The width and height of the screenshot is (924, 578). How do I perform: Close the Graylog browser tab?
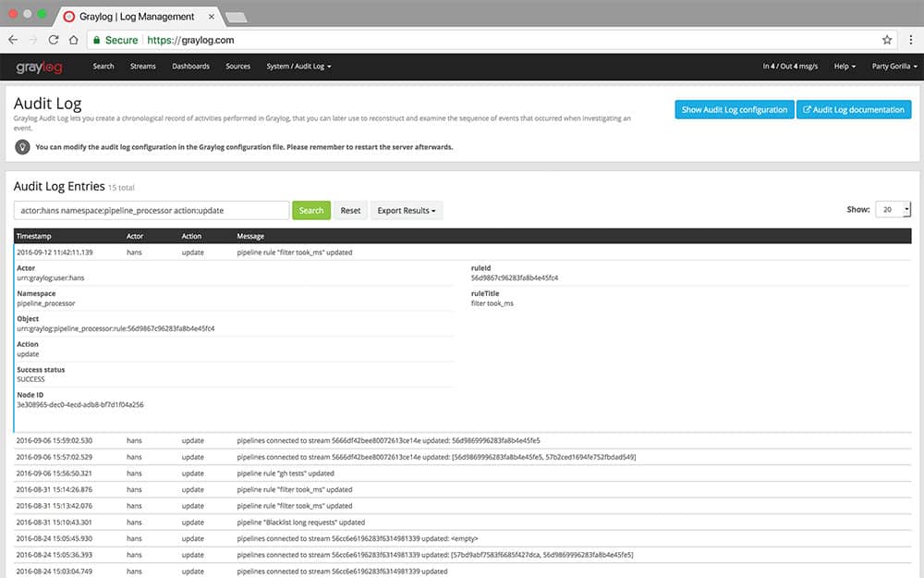[x=211, y=17]
